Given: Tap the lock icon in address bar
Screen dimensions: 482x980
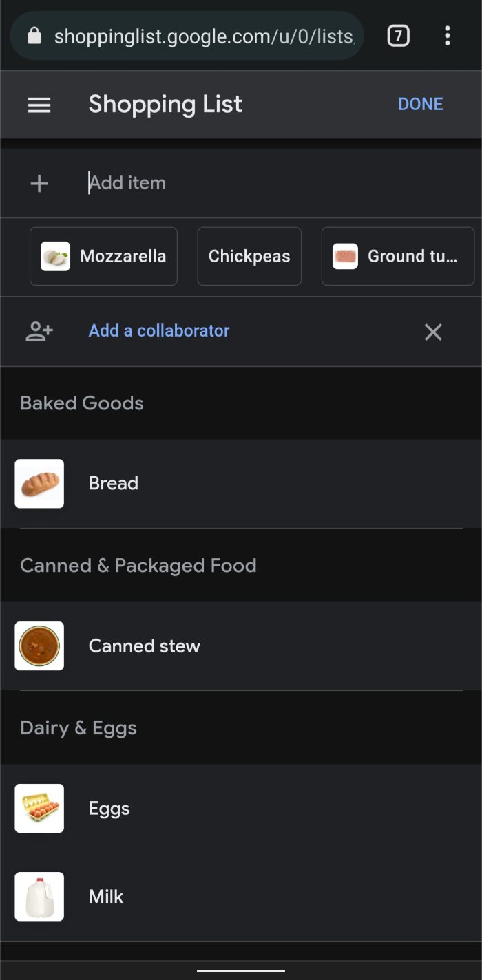Looking at the screenshot, I should coord(34,36).
